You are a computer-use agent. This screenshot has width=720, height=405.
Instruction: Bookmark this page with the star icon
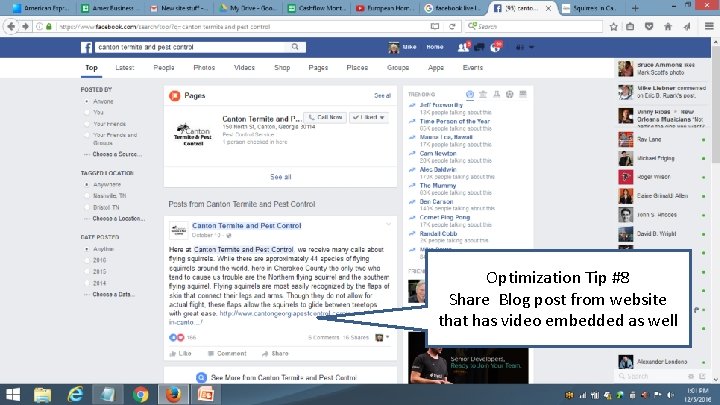pyautogui.click(x=613, y=27)
